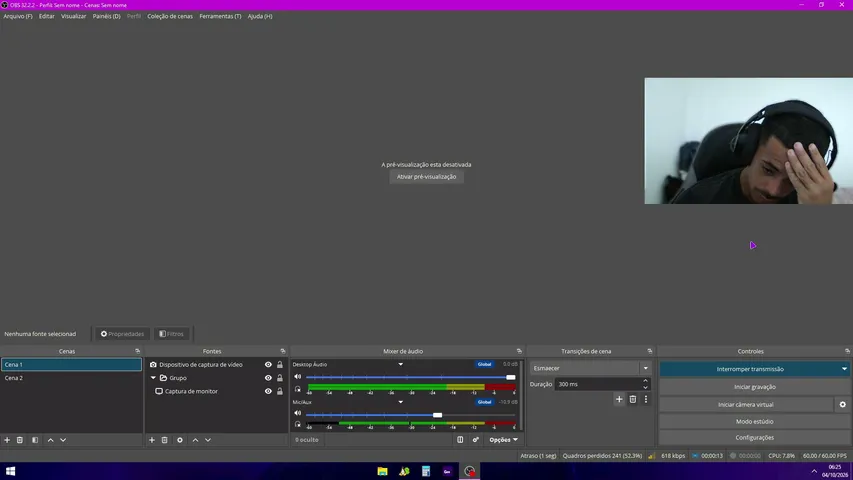Open the Ajuda (H) menu

coord(260,16)
